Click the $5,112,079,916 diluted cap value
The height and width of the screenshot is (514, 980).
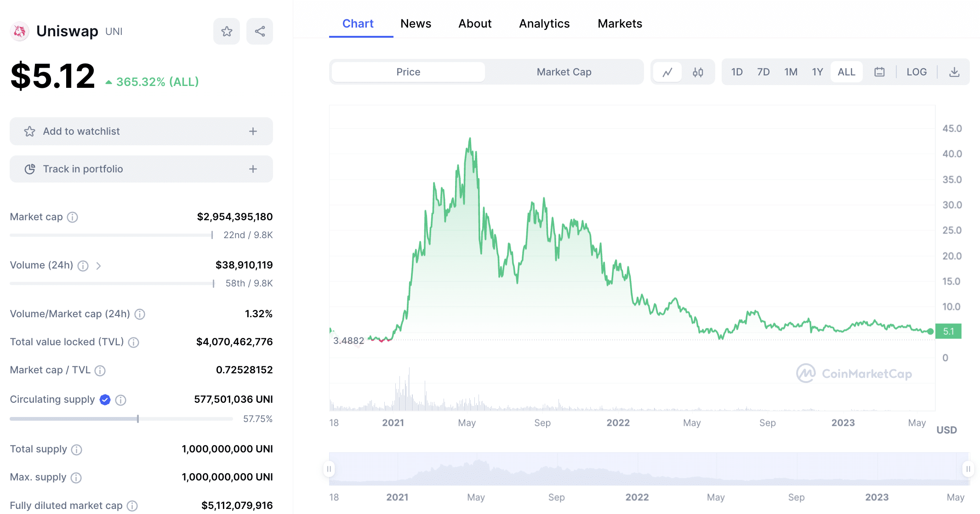click(237, 506)
